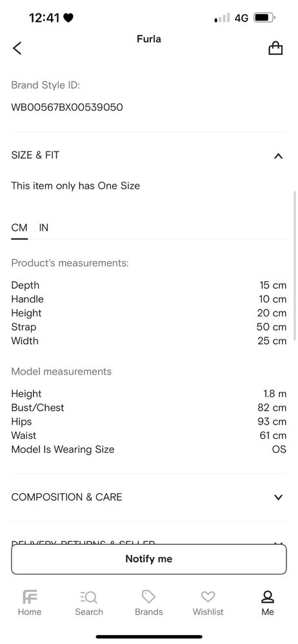Click the vertical scrollbar on the right
This screenshot has width=298, height=644.
pyautogui.click(x=294, y=266)
